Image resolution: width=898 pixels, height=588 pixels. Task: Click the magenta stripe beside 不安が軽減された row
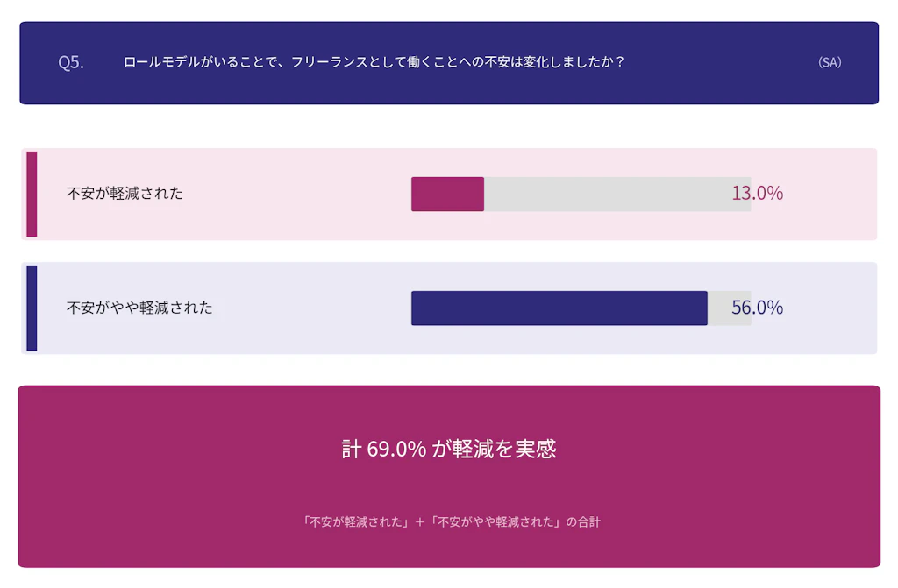coord(32,194)
